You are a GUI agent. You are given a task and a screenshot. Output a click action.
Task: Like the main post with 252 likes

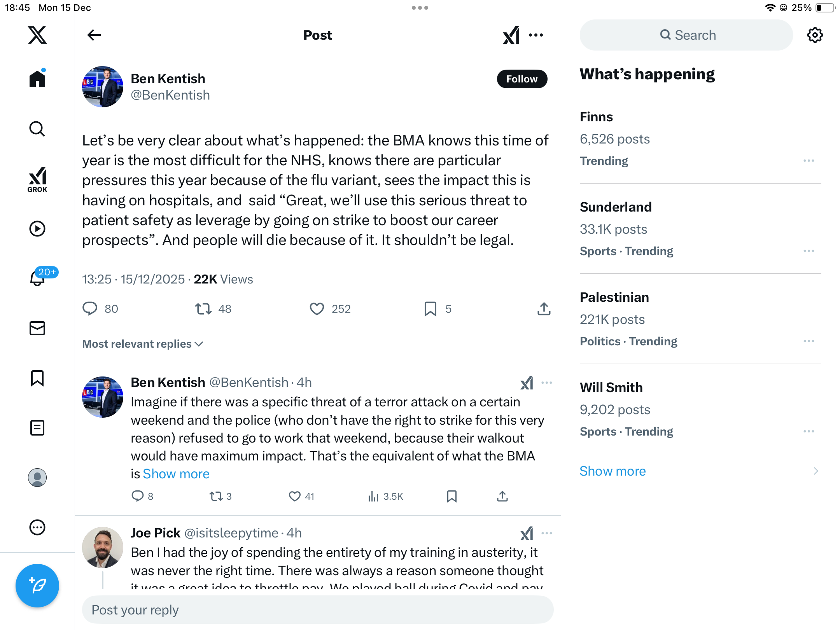click(x=317, y=309)
